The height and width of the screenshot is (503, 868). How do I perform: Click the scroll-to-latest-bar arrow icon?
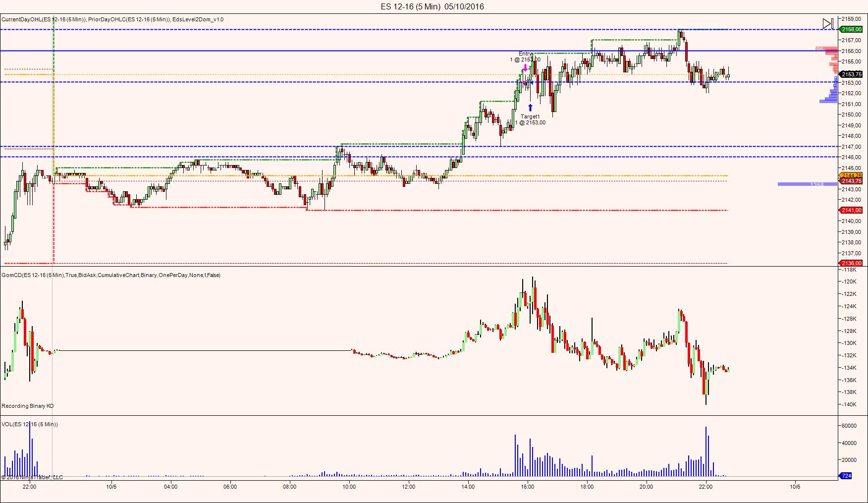point(828,23)
